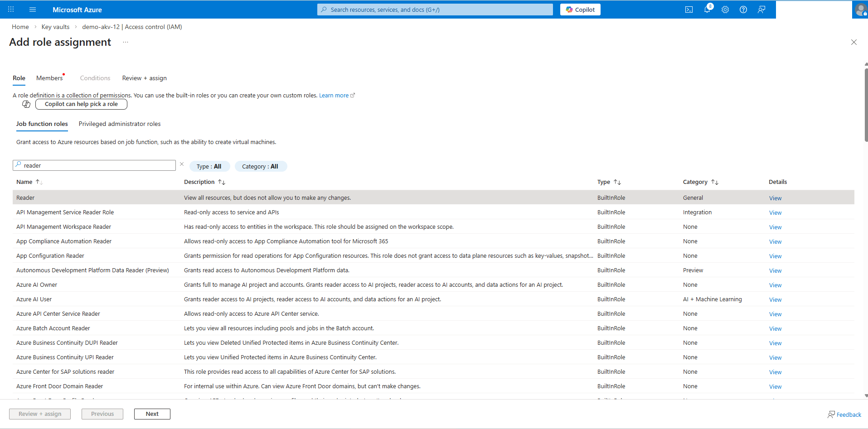Open the feedback icon in the top bar

(761, 9)
